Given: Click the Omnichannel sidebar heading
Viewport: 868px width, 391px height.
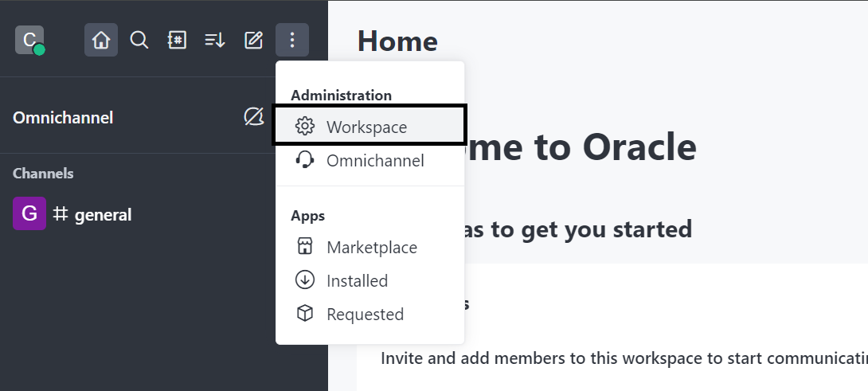Looking at the screenshot, I should pos(63,117).
